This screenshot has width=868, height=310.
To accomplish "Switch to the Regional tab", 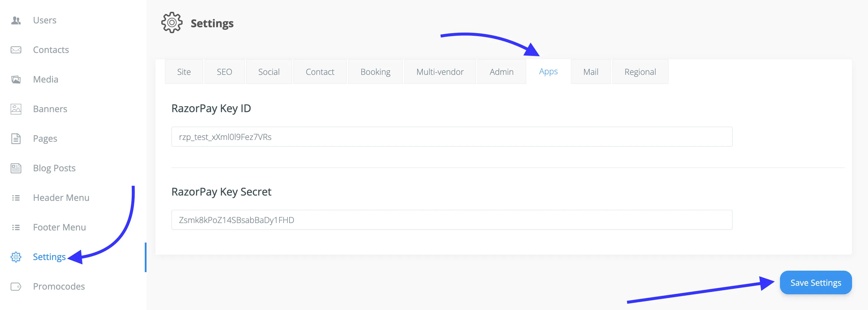I will 640,72.
